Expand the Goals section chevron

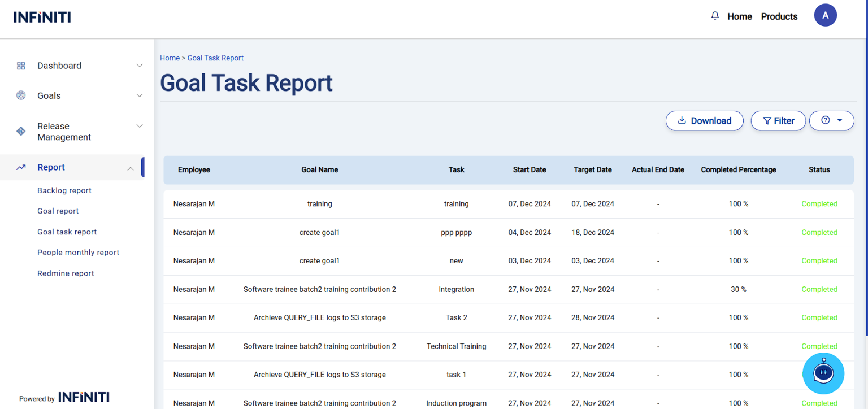click(x=140, y=95)
